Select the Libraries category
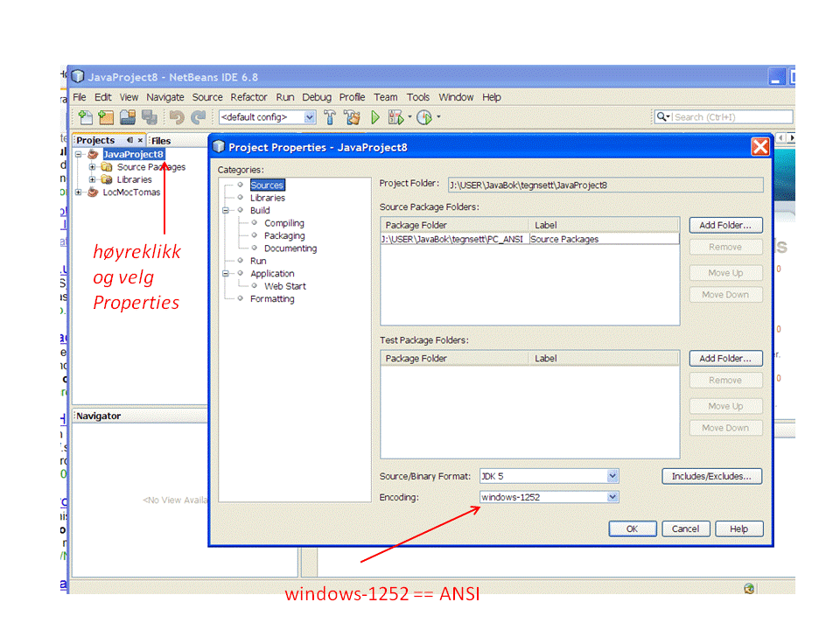This screenshot has height=630, width=840. click(268, 198)
